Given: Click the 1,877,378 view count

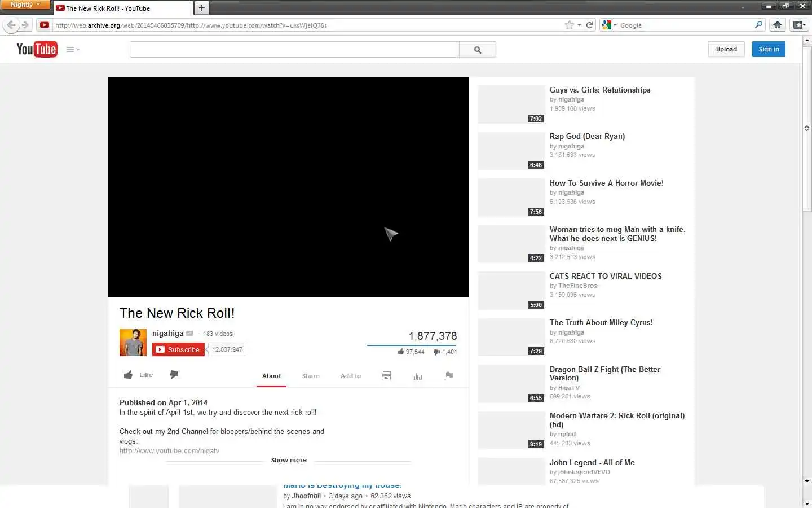Looking at the screenshot, I should click(433, 336).
